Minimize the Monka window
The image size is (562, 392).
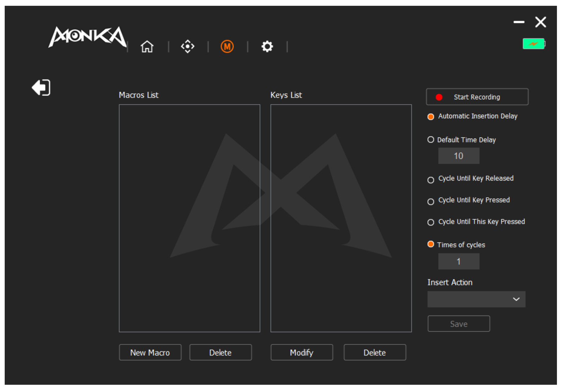coord(519,22)
